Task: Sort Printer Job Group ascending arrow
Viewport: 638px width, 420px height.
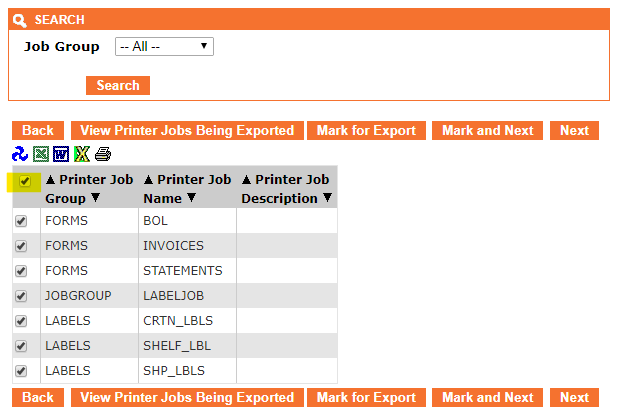Action: (50, 180)
